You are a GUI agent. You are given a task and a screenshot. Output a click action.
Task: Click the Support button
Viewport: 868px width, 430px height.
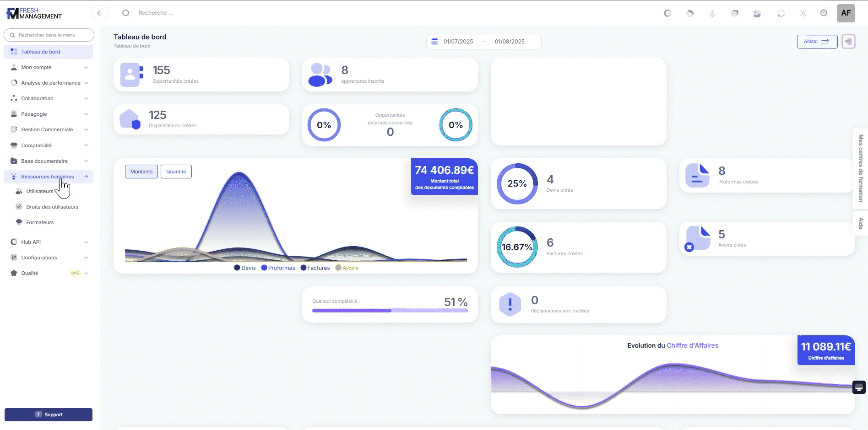pos(49,414)
